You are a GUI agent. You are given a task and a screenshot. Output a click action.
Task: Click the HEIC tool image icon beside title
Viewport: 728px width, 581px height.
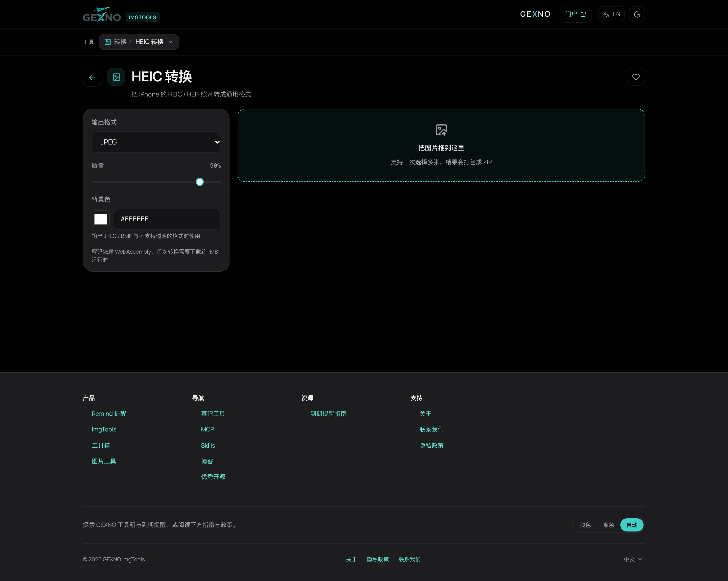(117, 77)
